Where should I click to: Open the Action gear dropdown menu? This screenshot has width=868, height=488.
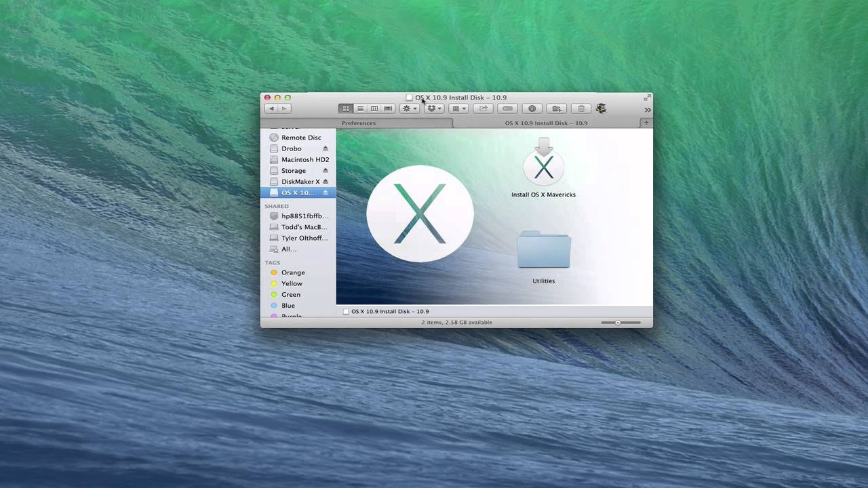[x=408, y=108]
